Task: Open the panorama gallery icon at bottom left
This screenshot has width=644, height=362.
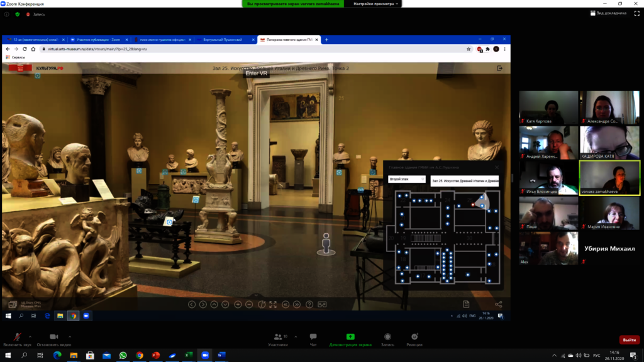Action: tap(13, 304)
